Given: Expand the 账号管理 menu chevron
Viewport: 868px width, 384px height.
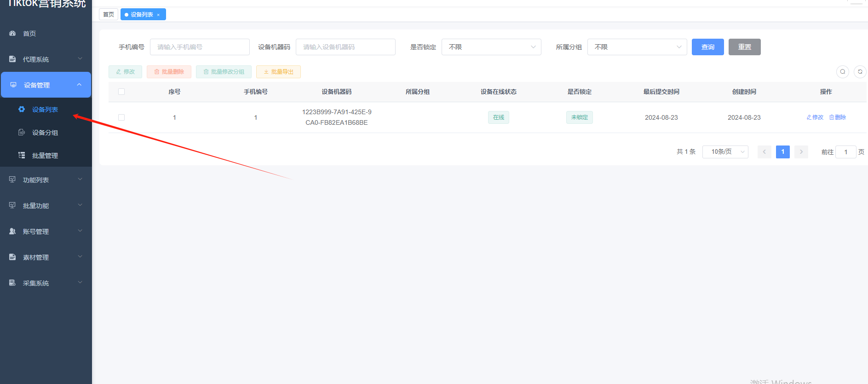Looking at the screenshot, I should (x=80, y=231).
